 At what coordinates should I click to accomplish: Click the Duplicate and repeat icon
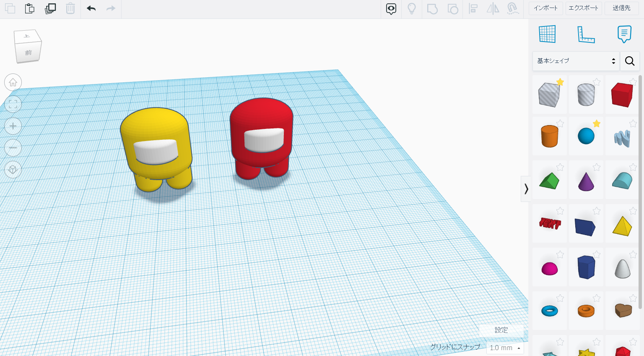(50, 8)
